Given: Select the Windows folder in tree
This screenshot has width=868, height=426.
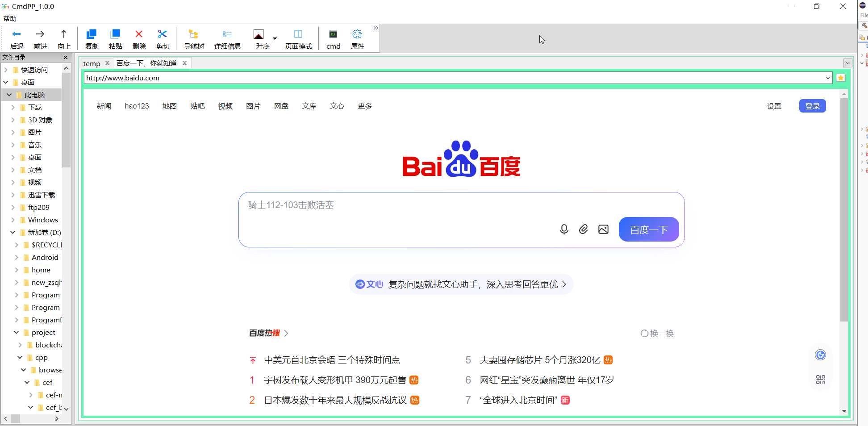Looking at the screenshot, I should (43, 220).
